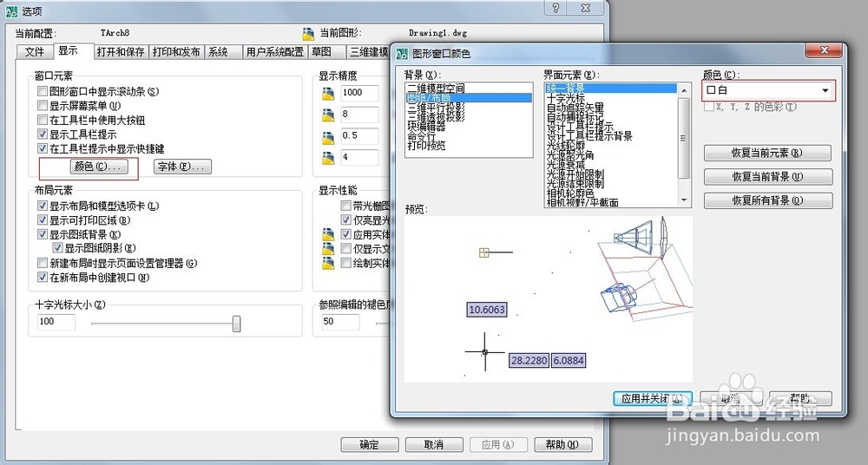Image resolution: width=868 pixels, height=465 pixels.
Task: Select 三维透视投影 in the 背景 list
Action: [x=436, y=117]
